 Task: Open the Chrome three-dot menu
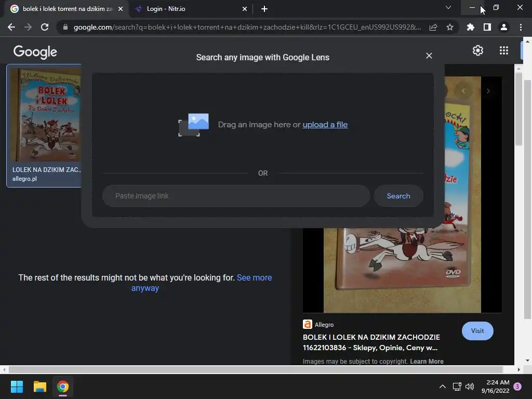(x=521, y=27)
